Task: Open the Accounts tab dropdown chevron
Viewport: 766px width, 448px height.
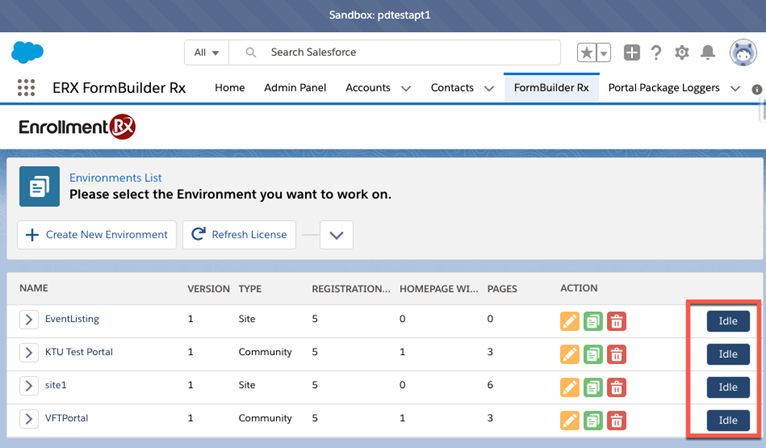Action: (x=406, y=88)
